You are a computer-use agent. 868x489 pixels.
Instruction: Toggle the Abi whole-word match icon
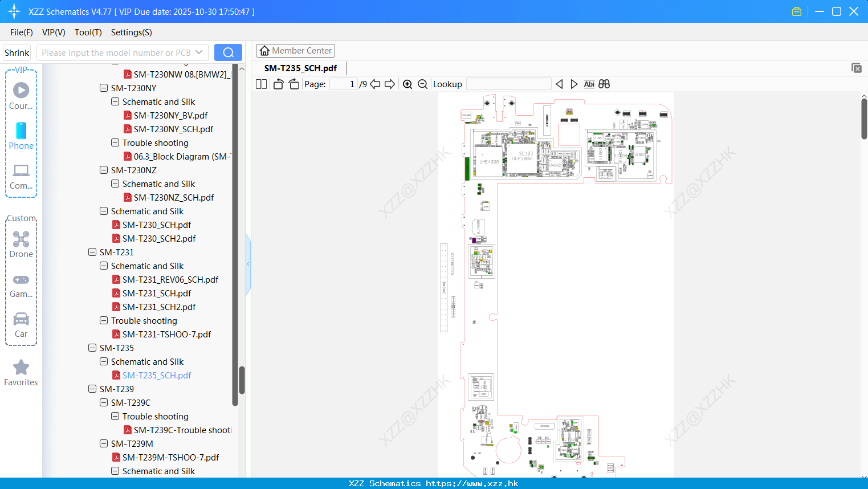coord(589,84)
